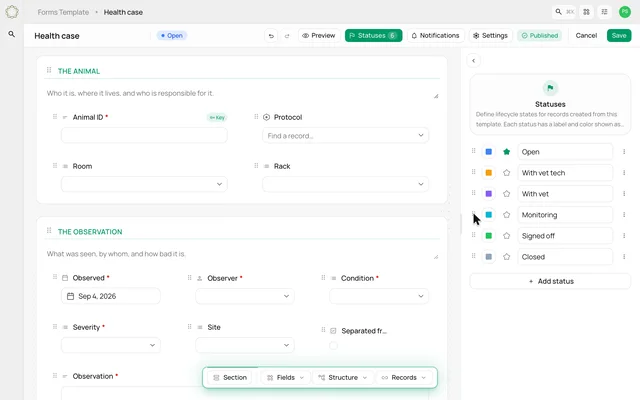Add a new status
The height and width of the screenshot is (400, 640).
(550, 281)
